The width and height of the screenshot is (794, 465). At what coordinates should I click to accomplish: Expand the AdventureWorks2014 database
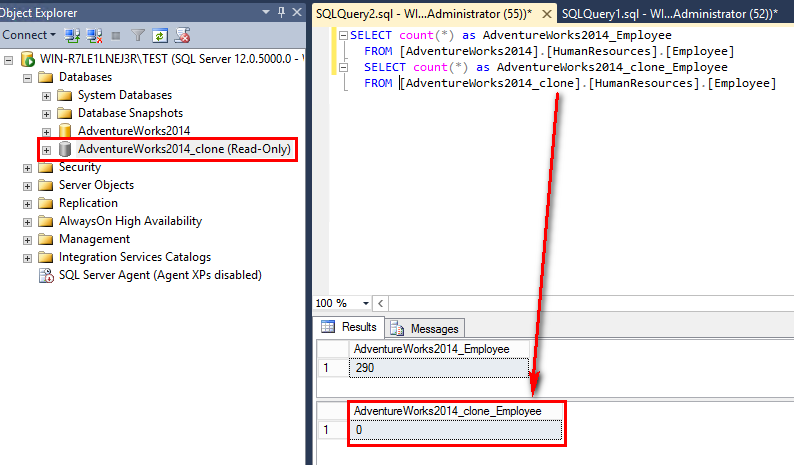pos(46,132)
